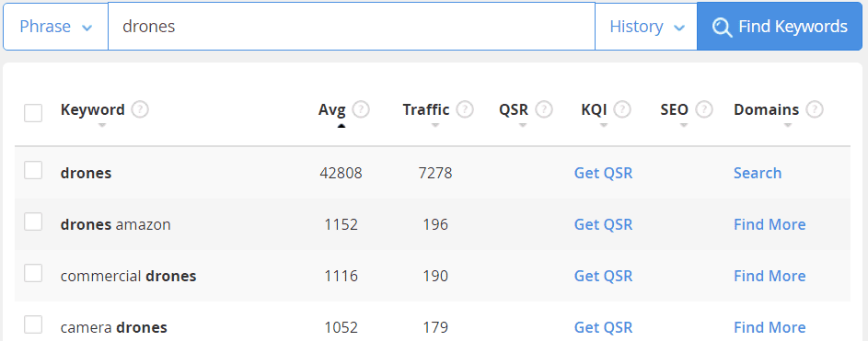This screenshot has height=341, width=868.
Task: Select the commercial drones row checkbox
Action: [33, 273]
